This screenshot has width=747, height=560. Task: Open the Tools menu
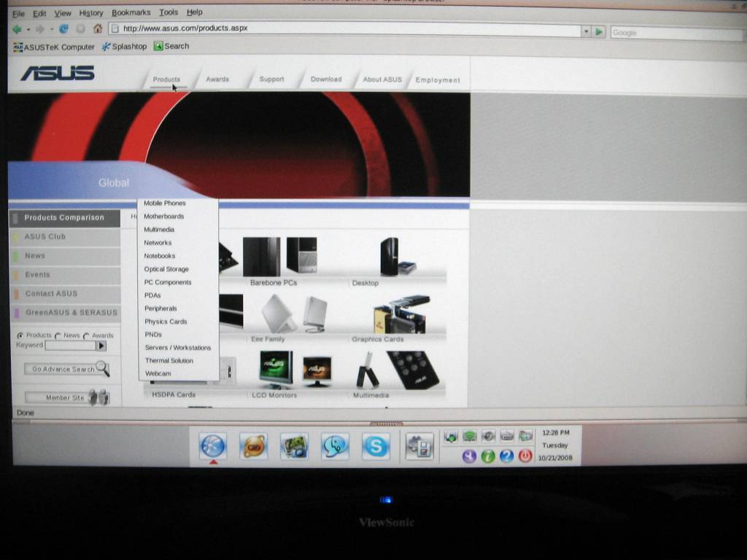pos(169,12)
